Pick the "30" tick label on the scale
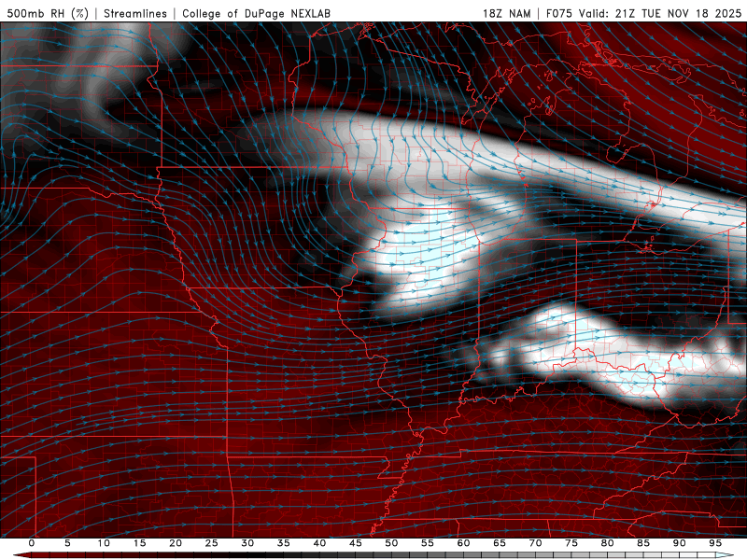Viewport: 747px width, 560px height. tap(247, 543)
